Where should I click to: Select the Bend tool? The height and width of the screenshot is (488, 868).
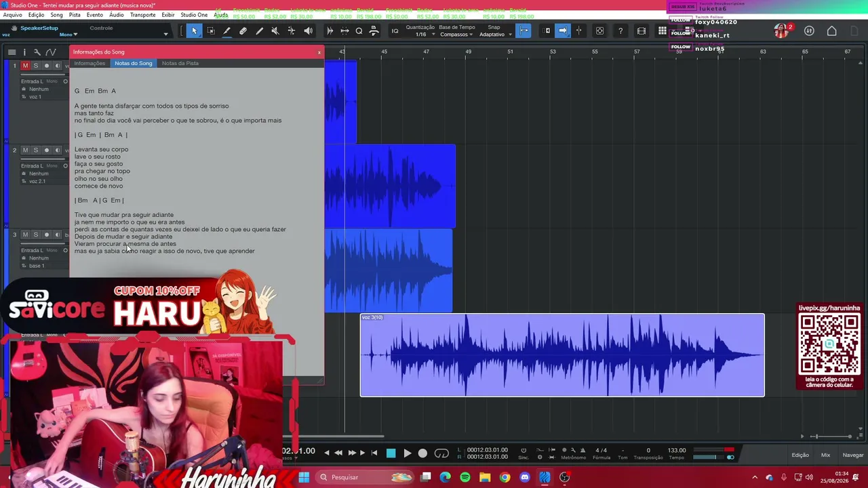(292, 30)
